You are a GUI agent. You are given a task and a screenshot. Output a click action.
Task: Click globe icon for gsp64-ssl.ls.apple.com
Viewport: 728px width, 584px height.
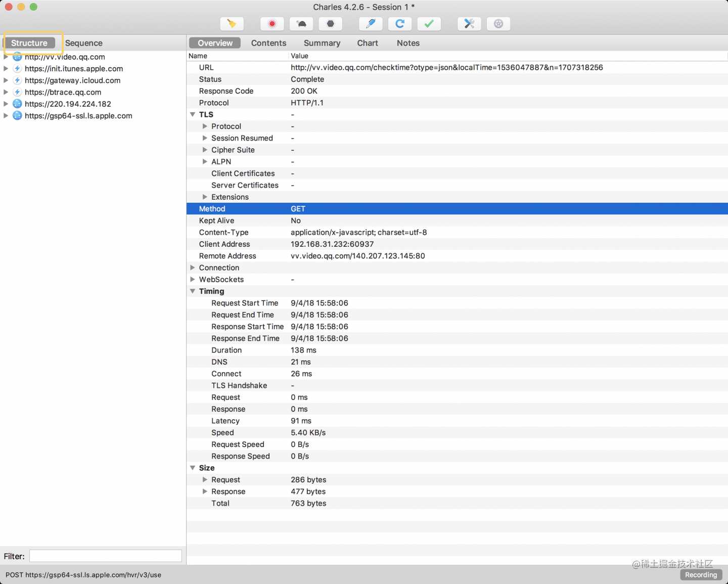(17, 115)
